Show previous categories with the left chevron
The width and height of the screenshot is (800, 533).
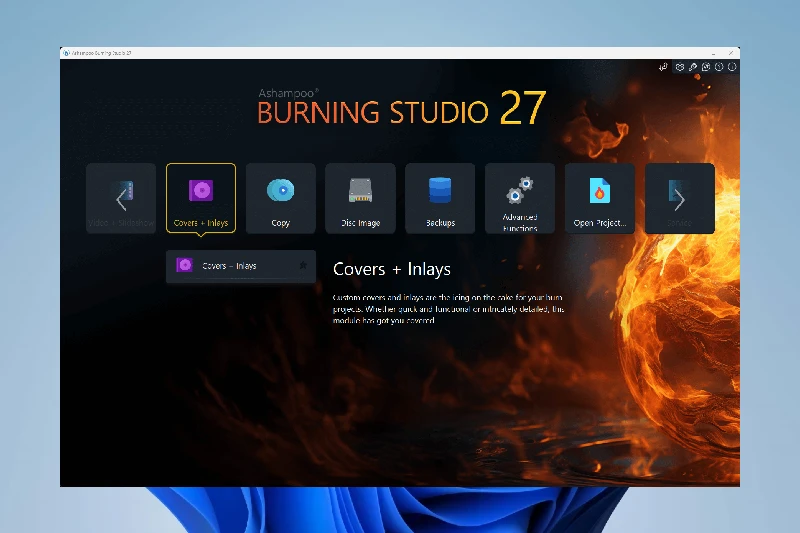click(x=121, y=199)
